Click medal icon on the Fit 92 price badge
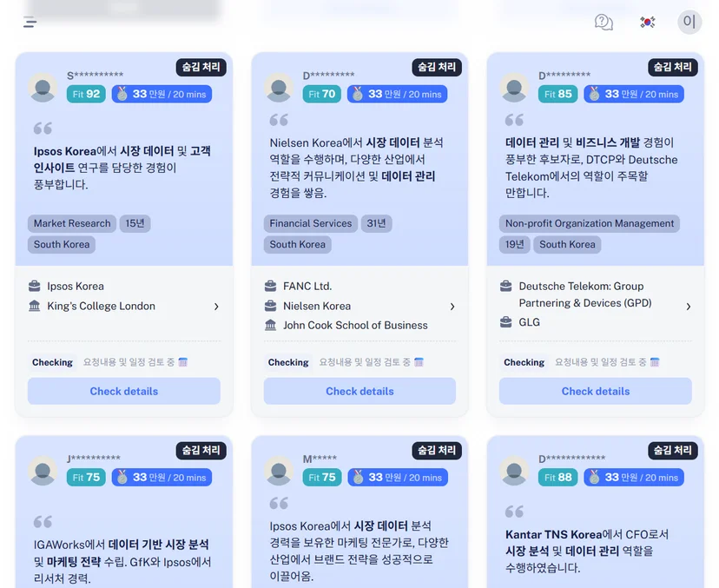 [122, 94]
